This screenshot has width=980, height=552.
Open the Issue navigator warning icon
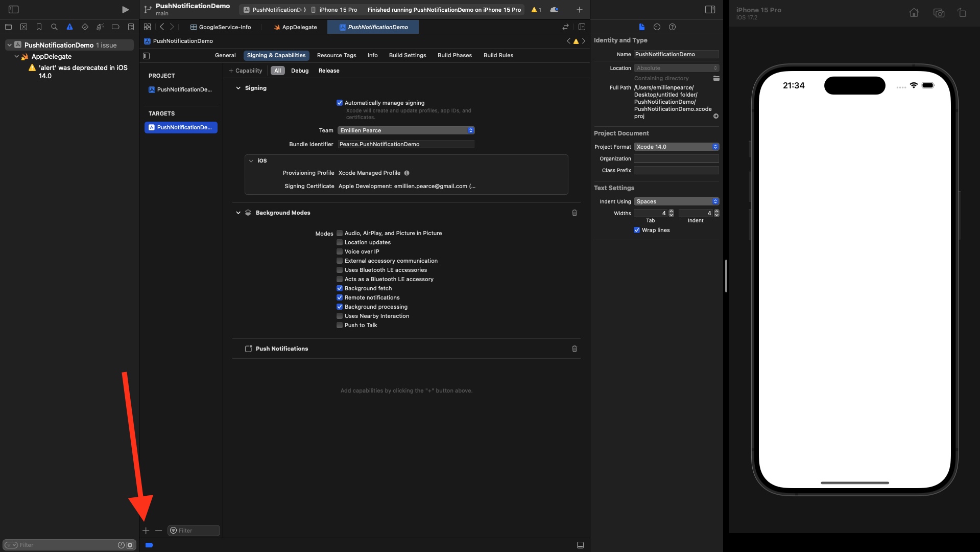[x=69, y=27]
